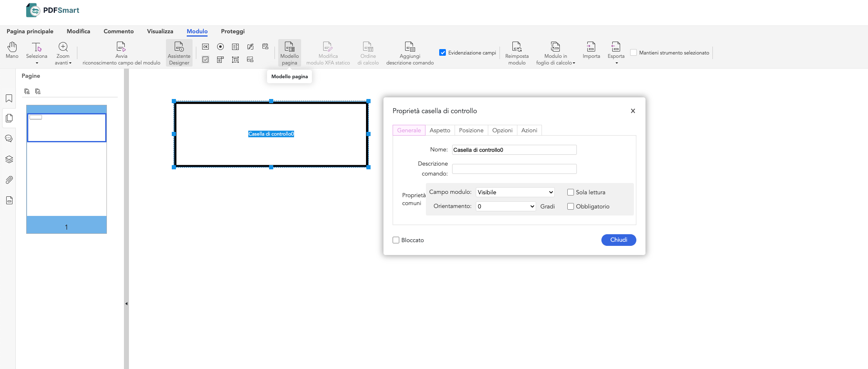868x369 pixels.
Task: Pick the signature field tool
Action: (x=250, y=47)
